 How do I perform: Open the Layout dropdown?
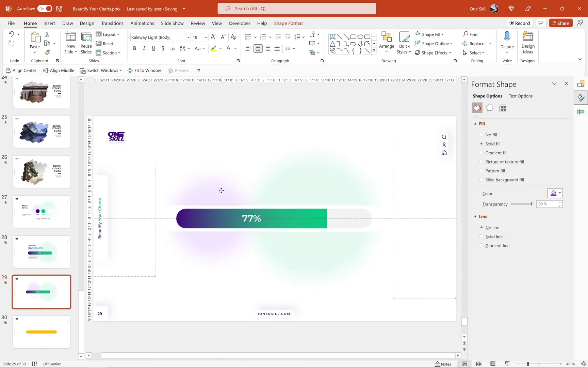tap(108, 34)
